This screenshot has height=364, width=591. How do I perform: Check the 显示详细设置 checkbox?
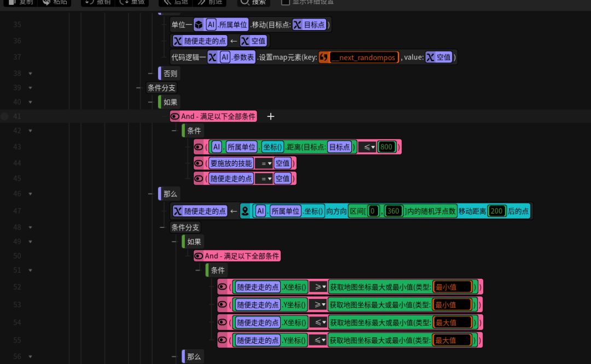tap(285, 2)
